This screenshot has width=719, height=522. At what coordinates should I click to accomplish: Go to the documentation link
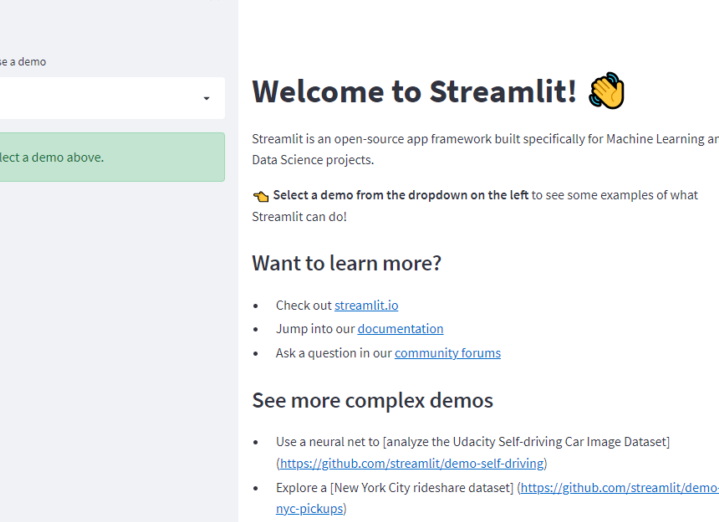pyautogui.click(x=400, y=329)
